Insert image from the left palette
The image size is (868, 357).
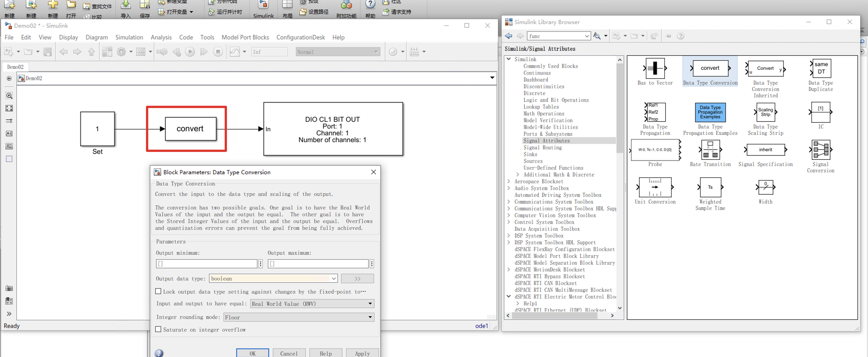[9, 146]
